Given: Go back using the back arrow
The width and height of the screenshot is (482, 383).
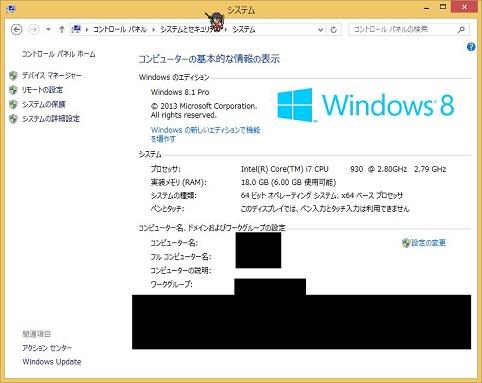Looking at the screenshot, I should tap(17, 29).
